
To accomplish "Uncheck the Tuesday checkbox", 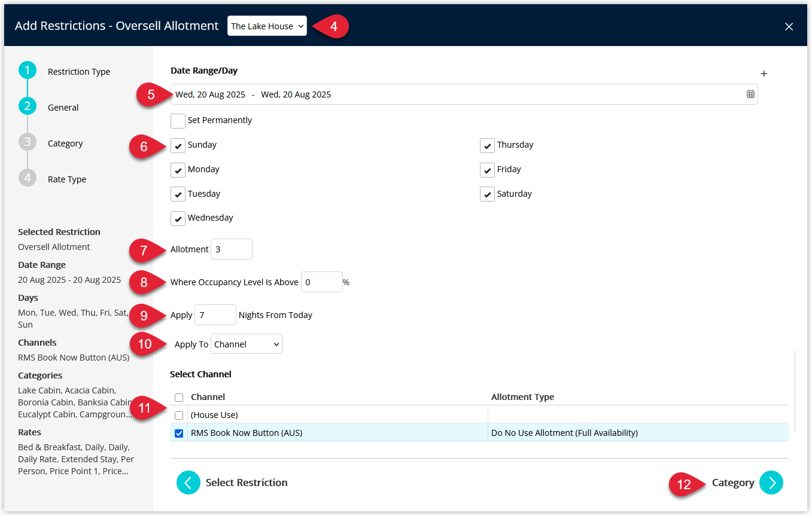I will pos(178,194).
